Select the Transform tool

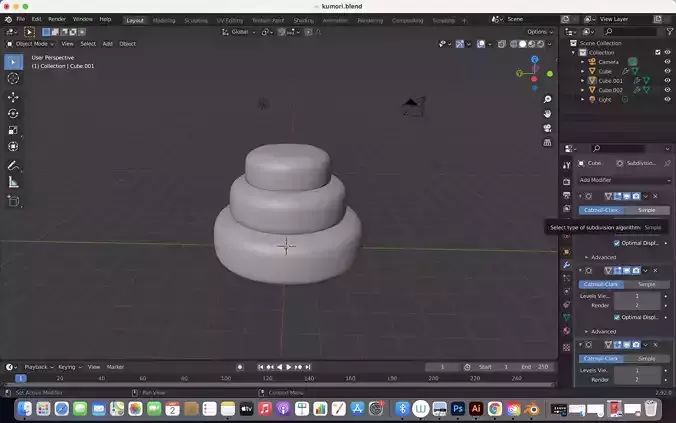coord(13,147)
